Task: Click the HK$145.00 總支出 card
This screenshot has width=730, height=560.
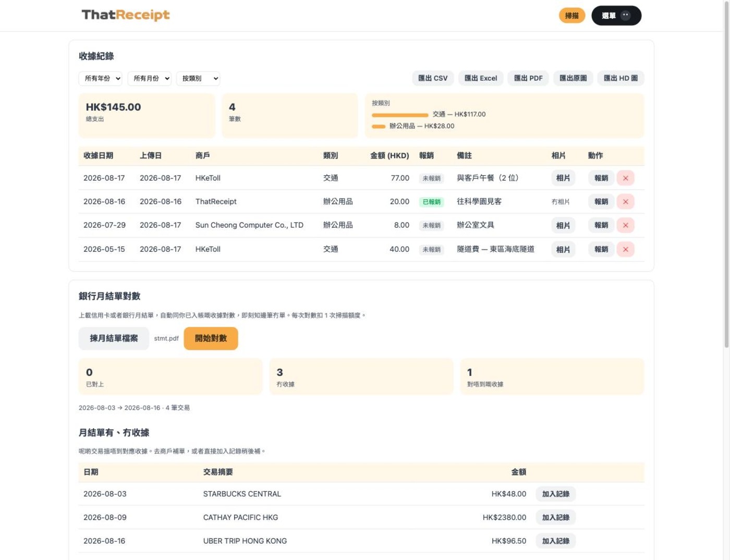Action: (x=147, y=116)
